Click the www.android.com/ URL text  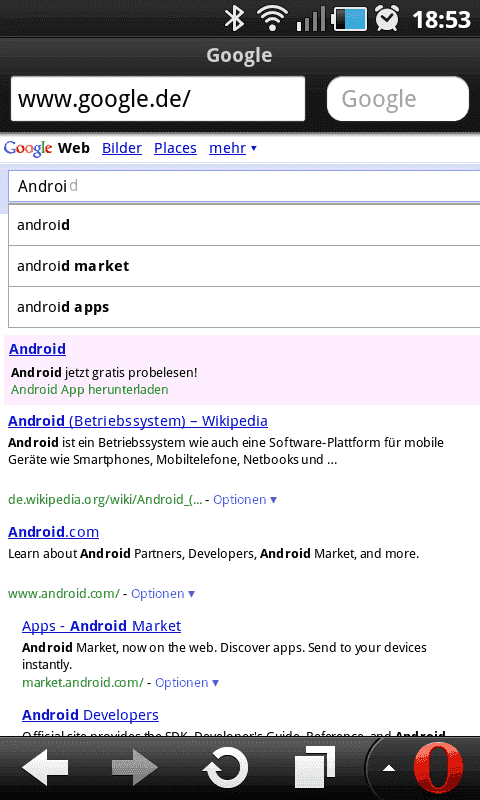click(64, 593)
